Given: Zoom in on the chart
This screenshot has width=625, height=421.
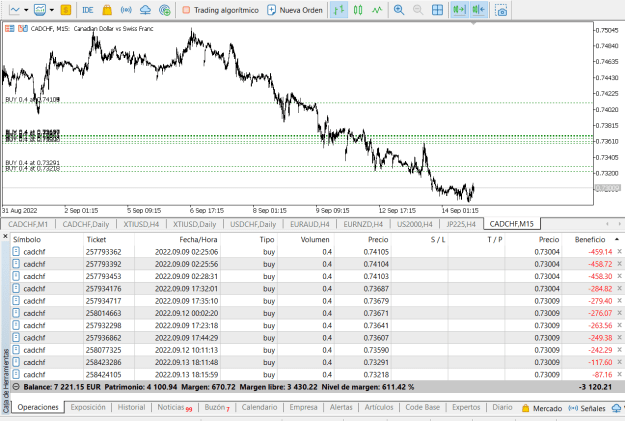Looking at the screenshot, I should [399, 10].
